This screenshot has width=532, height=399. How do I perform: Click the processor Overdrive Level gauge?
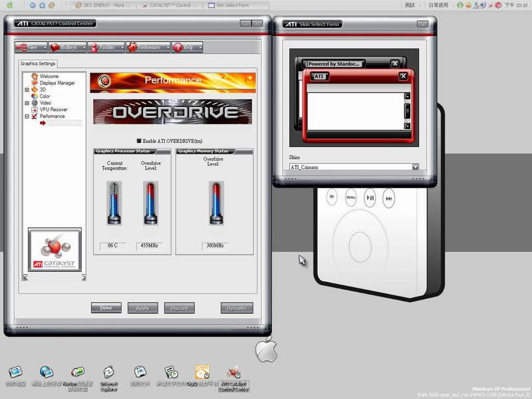pos(151,203)
